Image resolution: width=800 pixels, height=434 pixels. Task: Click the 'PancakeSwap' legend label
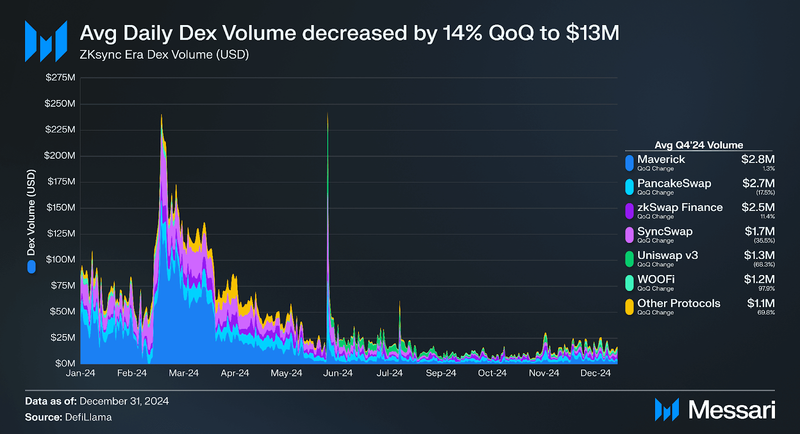point(674,183)
